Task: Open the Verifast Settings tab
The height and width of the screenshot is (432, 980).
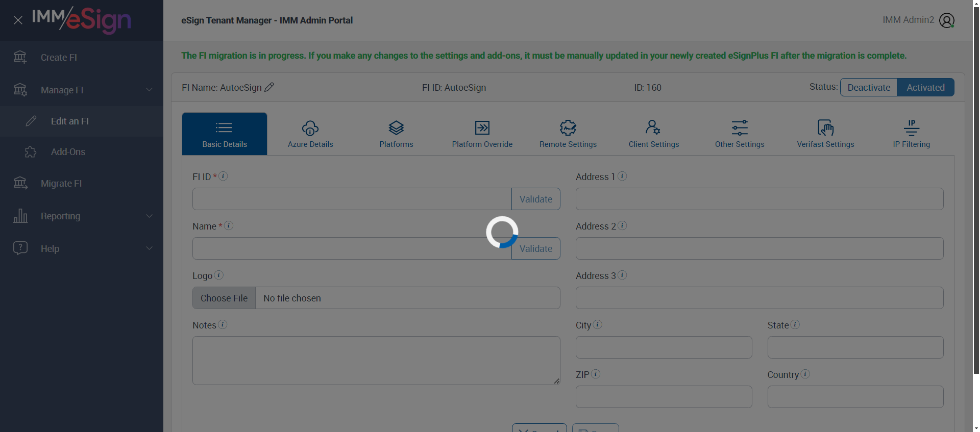Action: [825, 134]
